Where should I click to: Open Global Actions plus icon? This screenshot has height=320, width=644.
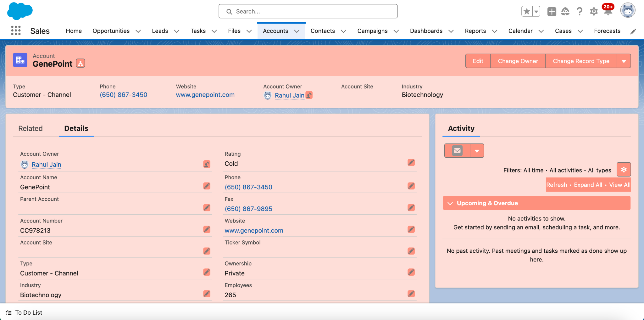coord(552,12)
